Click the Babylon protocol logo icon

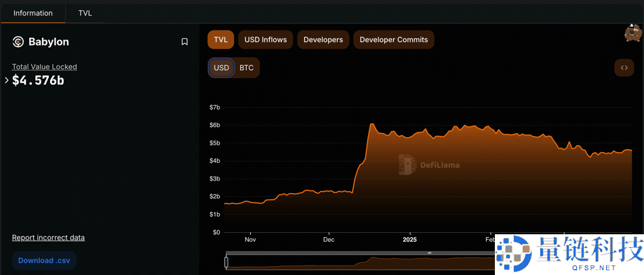18,42
